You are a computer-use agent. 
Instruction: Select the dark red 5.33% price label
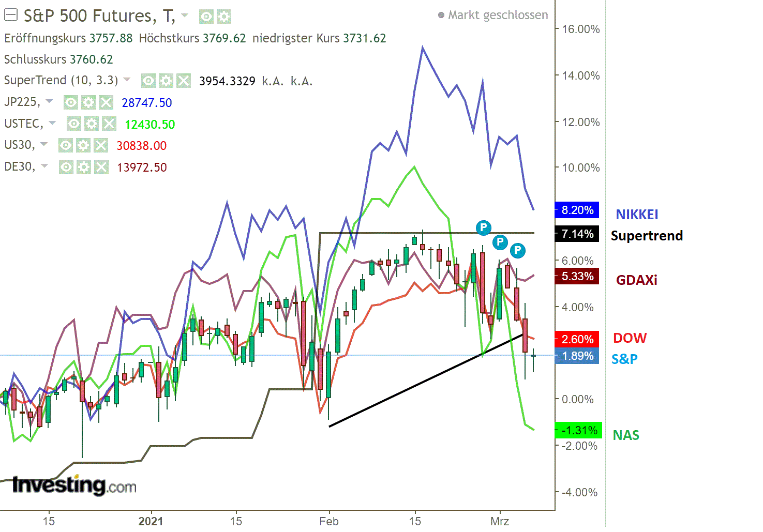tap(577, 276)
